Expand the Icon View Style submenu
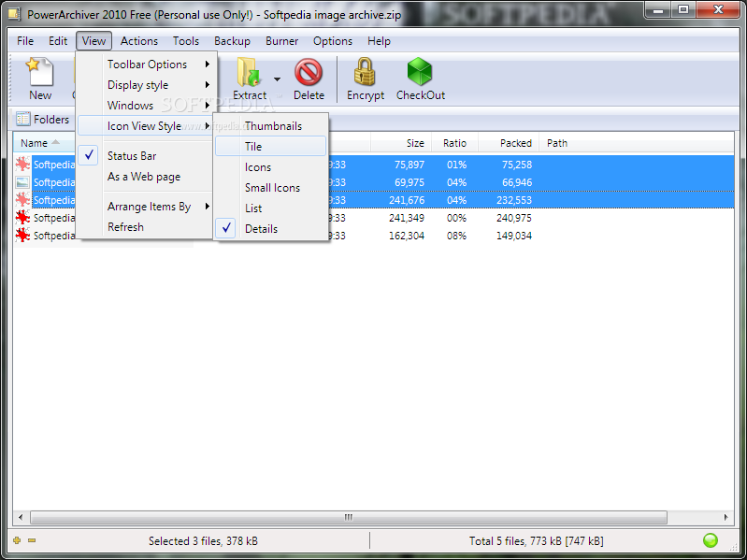Image resolution: width=747 pixels, height=560 pixels. (146, 125)
